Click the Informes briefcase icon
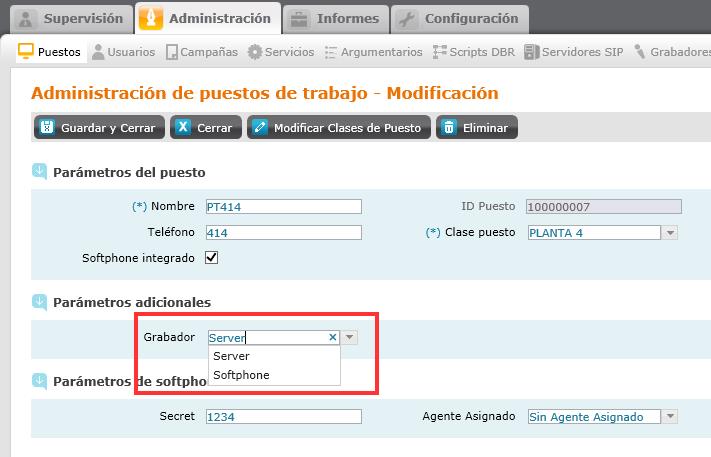The width and height of the screenshot is (711, 457). point(299,19)
